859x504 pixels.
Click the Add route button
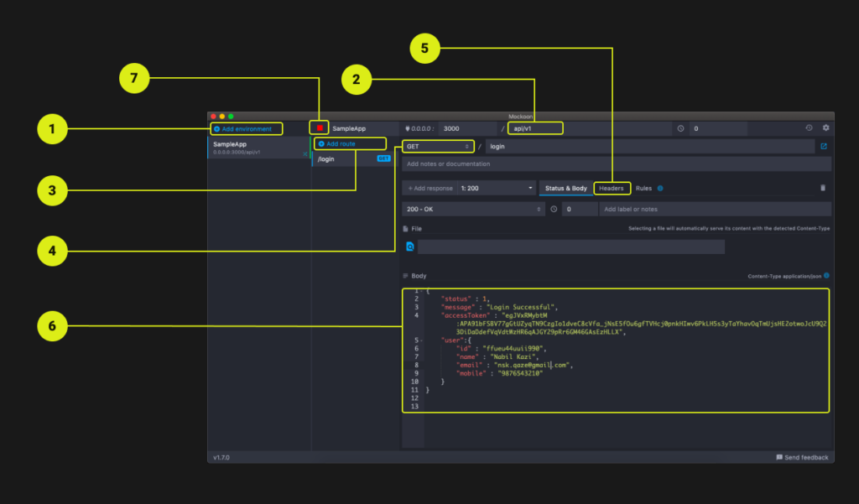[x=348, y=143]
